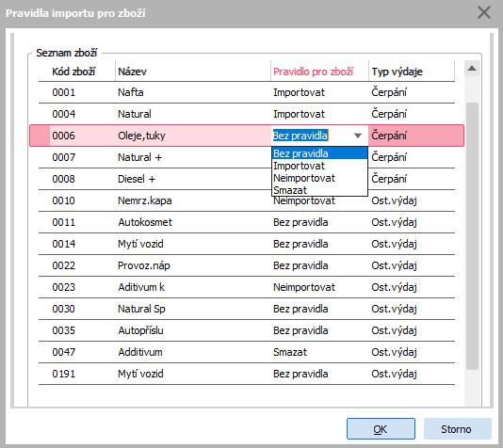Image resolution: width=503 pixels, height=448 pixels.
Task: Click the Bez pravidla input field in row 0006
Action: click(311, 136)
